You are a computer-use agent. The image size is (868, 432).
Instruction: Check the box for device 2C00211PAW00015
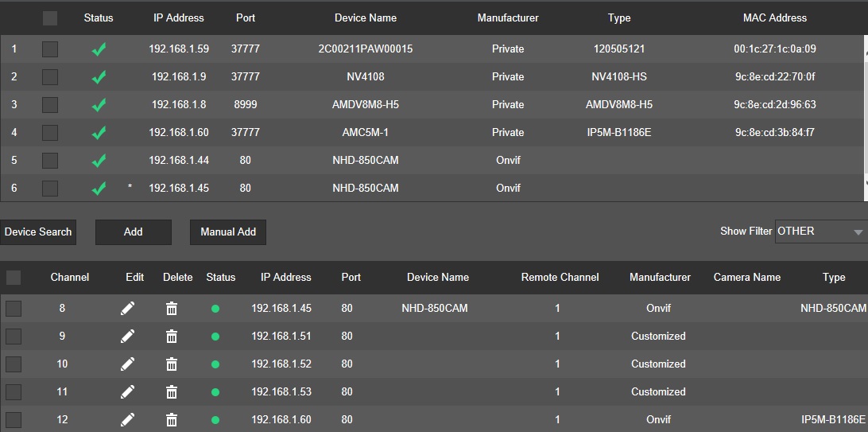50,49
